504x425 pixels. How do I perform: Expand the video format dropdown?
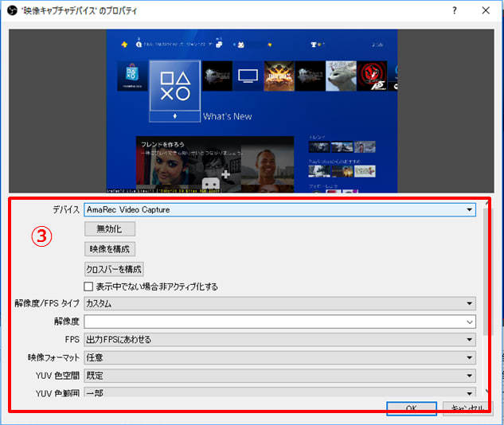coord(279,357)
